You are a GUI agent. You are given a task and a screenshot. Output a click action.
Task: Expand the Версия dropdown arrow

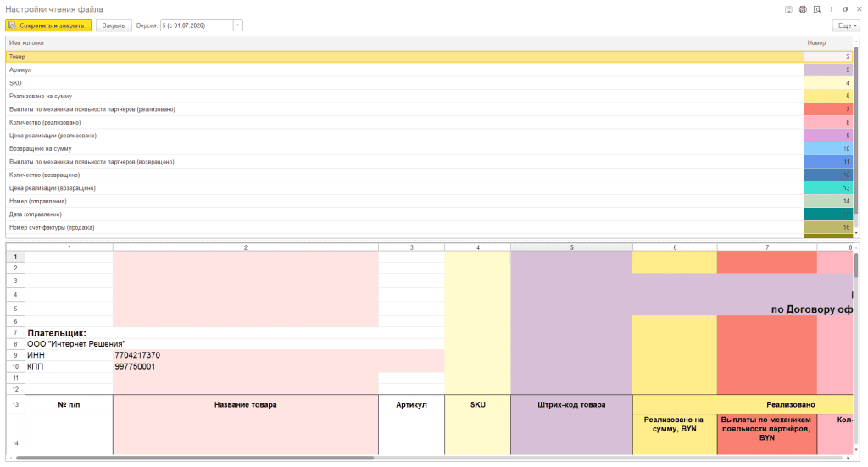(238, 25)
